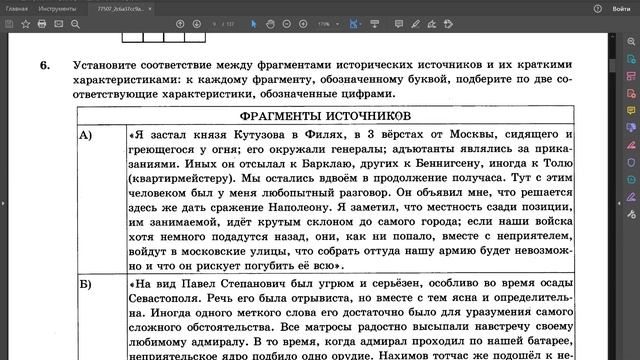Screen dimensions: 640x360
Task: Switch to read mode display icon
Action: point(375,24)
